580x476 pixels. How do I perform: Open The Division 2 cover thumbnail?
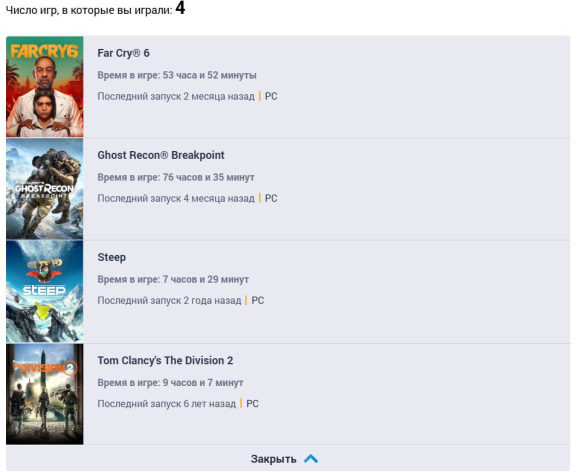pos(45,394)
